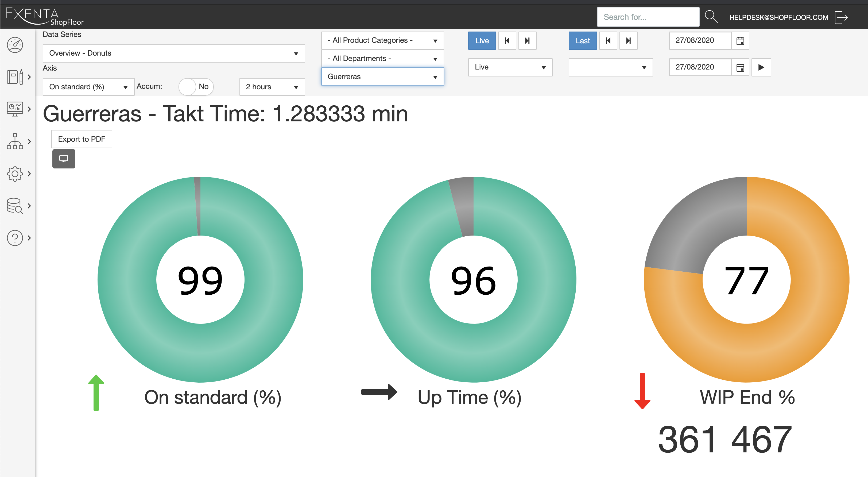Click the organization hierarchy sidebar icon
Viewport: 868px width, 477px height.
coord(15,141)
